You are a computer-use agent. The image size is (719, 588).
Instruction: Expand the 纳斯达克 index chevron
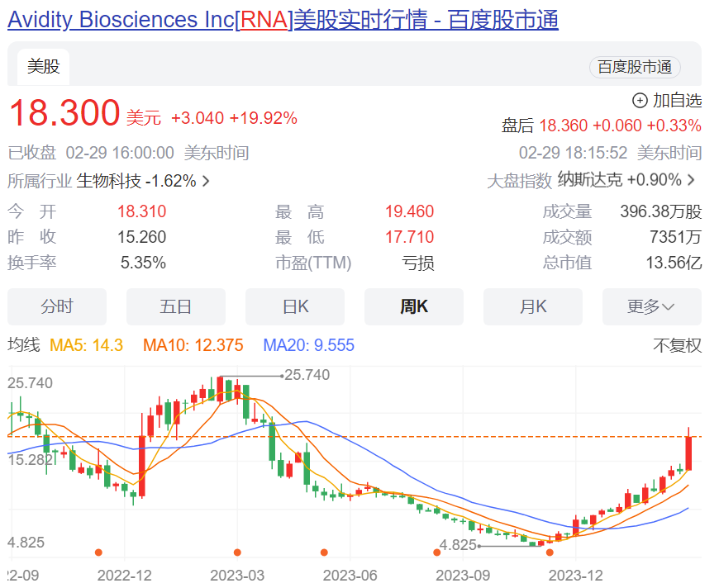pos(691,180)
